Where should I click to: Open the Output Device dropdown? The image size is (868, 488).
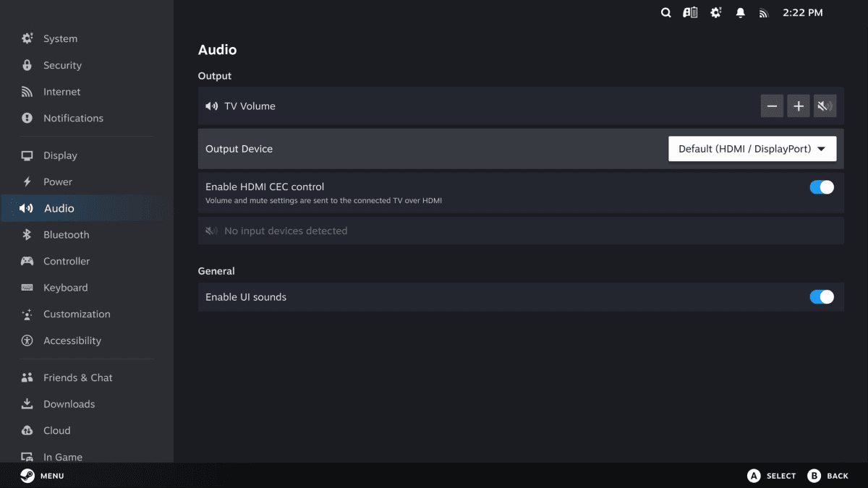click(752, 149)
